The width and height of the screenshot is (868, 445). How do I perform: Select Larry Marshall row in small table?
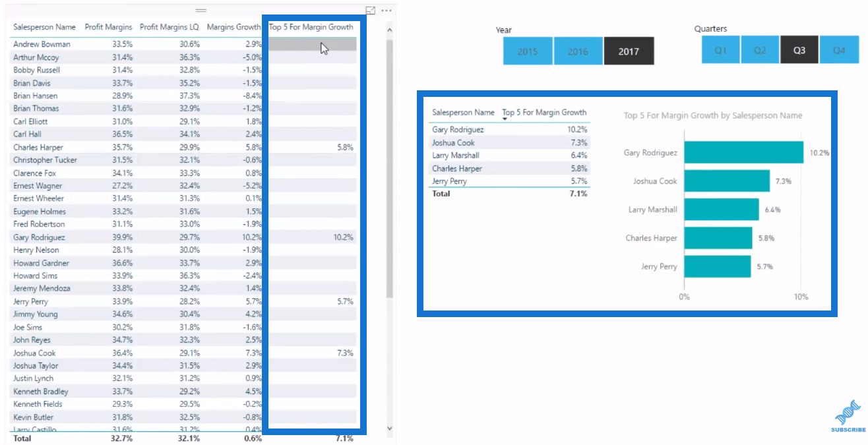509,156
